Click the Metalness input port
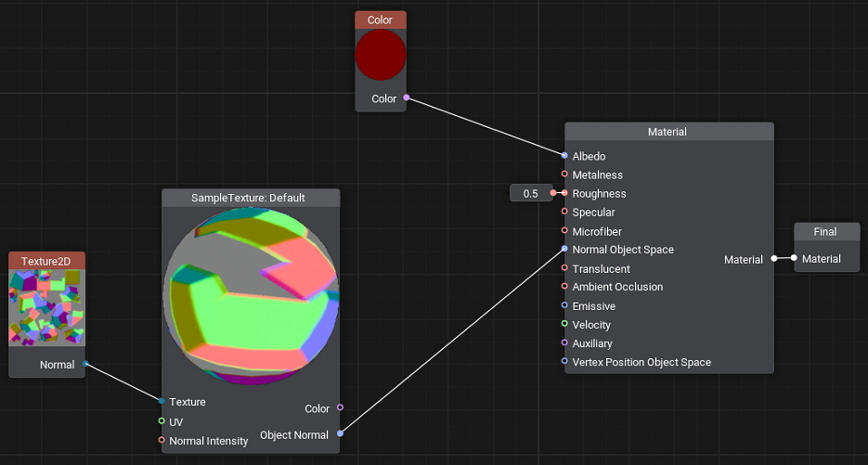The image size is (868, 465). pyautogui.click(x=564, y=175)
